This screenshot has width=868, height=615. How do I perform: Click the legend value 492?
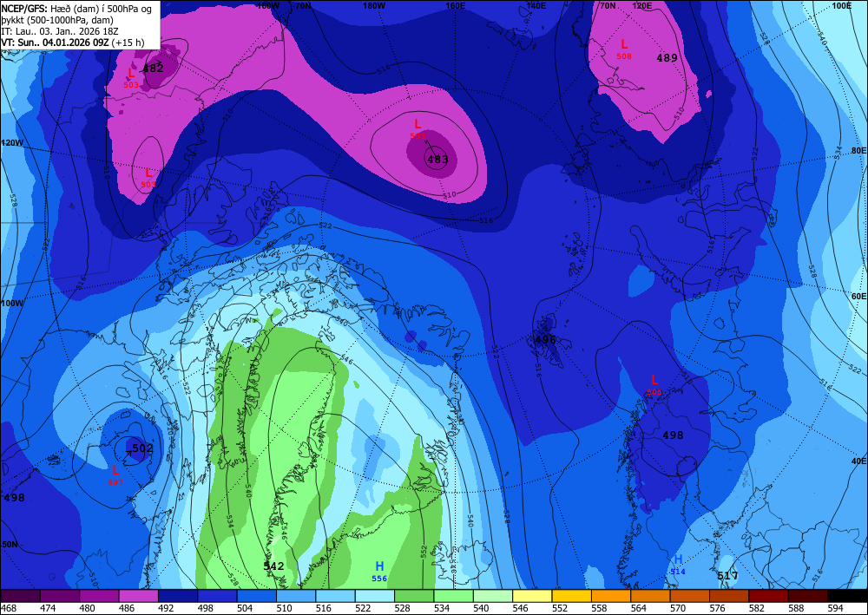[166, 608]
